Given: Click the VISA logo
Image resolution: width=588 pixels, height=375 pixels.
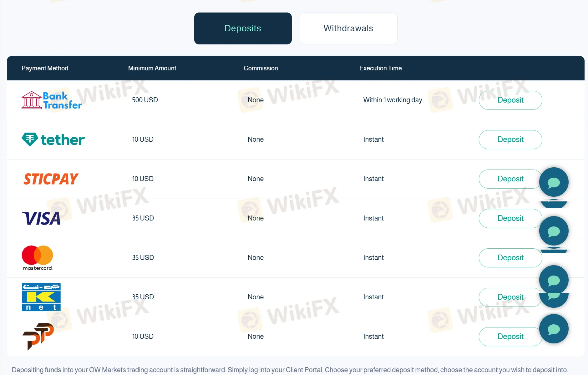Looking at the screenshot, I should [x=41, y=218].
